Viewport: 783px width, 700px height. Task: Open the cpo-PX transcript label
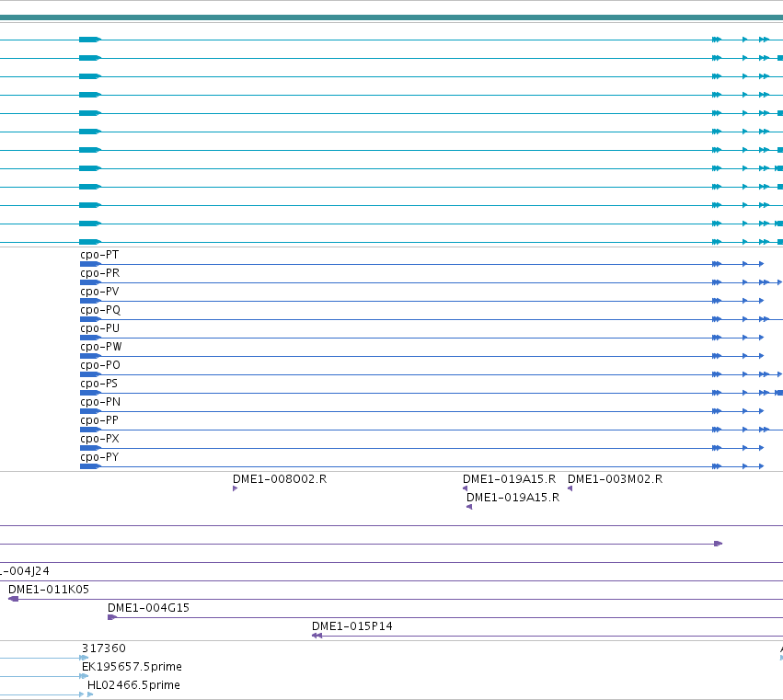tap(100, 439)
